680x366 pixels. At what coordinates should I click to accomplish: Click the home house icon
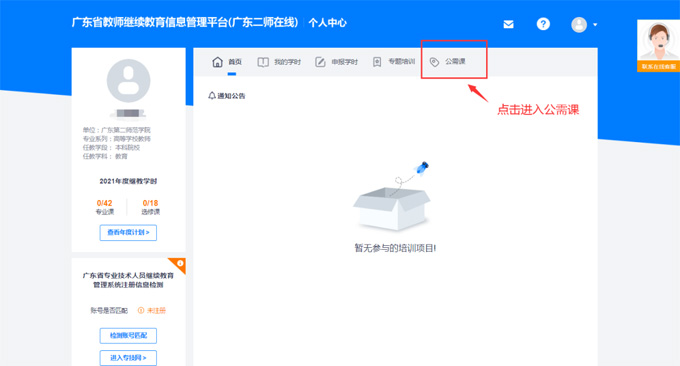point(217,62)
